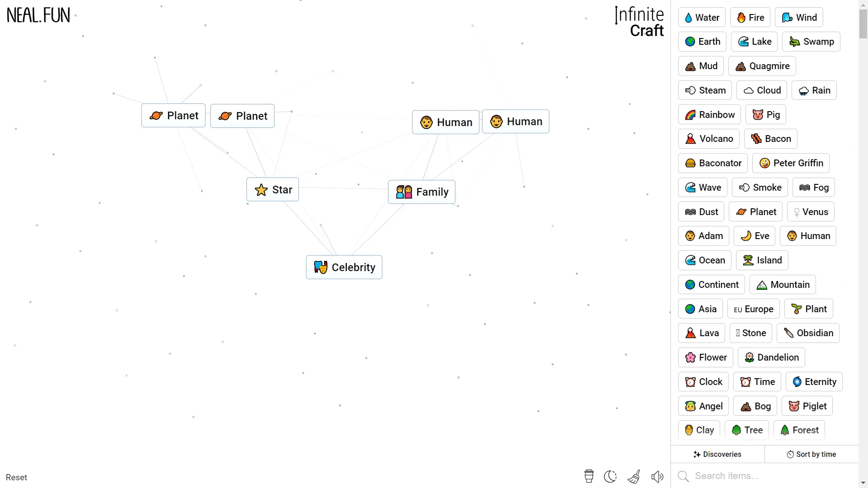Click the Celebrity crafted element

click(x=344, y=267)
